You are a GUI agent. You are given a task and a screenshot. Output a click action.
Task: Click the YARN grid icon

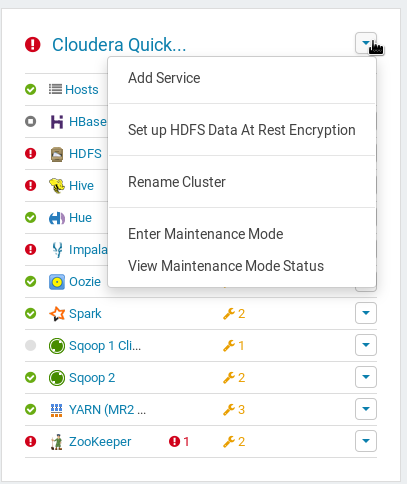56,410
